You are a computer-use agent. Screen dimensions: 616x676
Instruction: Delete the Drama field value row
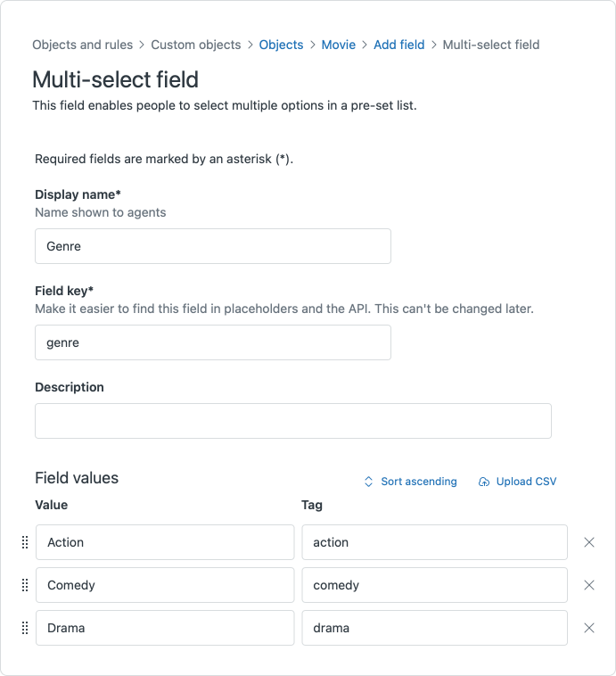tap(589, 628)
